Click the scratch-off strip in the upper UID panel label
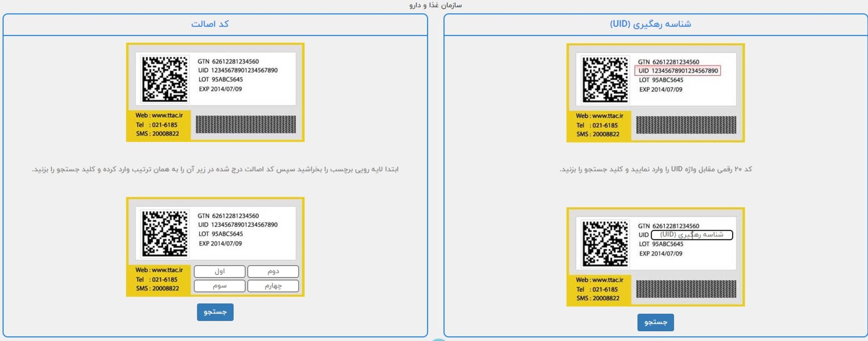This screenshot has height=341, width=868. (x=686, y=125)
